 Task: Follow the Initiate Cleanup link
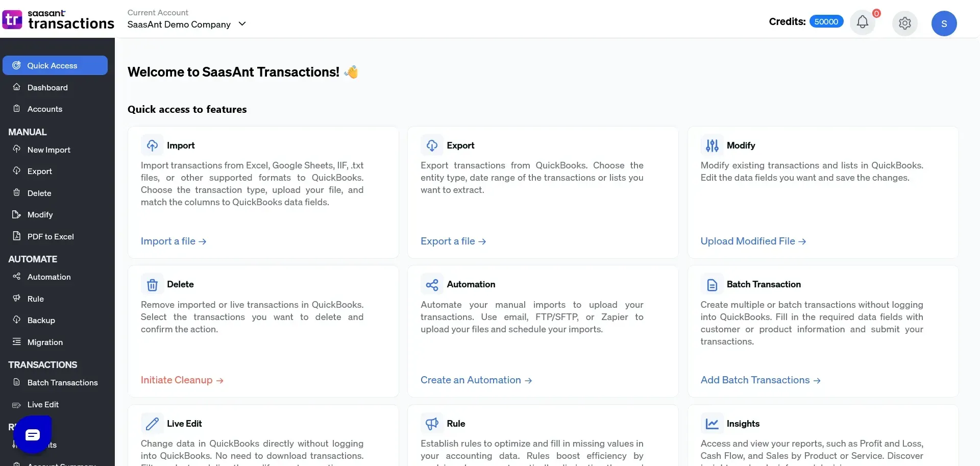[182, 380]
